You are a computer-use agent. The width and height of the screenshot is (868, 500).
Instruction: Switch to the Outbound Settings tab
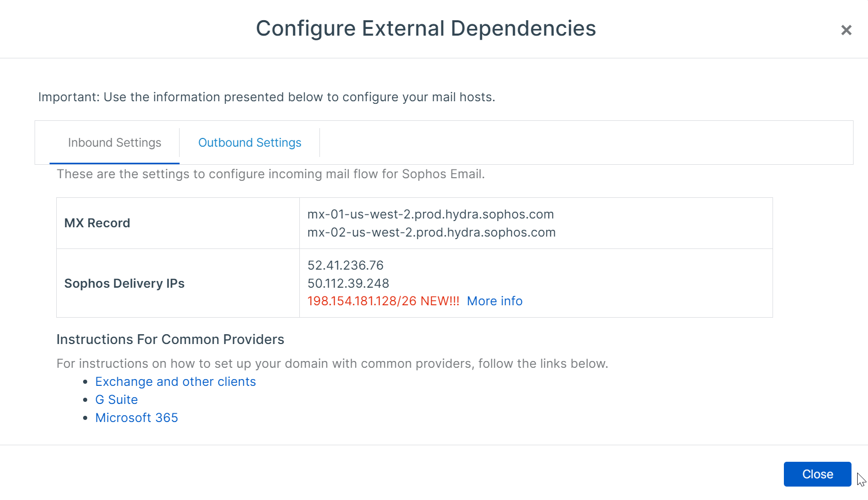pos(250,143)
